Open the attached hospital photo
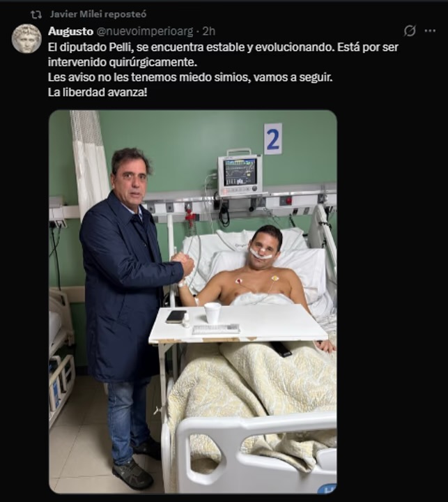This screenshot has width=448, height=502. coord(193,302)
